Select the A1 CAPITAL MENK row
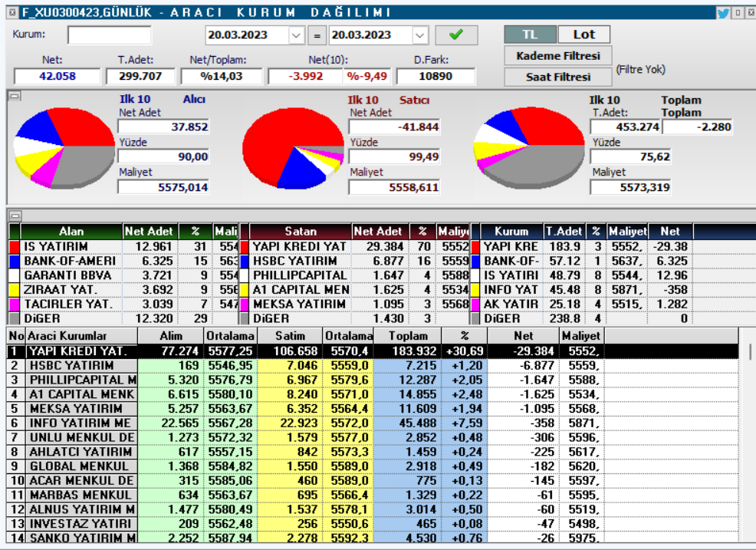Screen dimensions: 756x550 click(x=372, y=394)
